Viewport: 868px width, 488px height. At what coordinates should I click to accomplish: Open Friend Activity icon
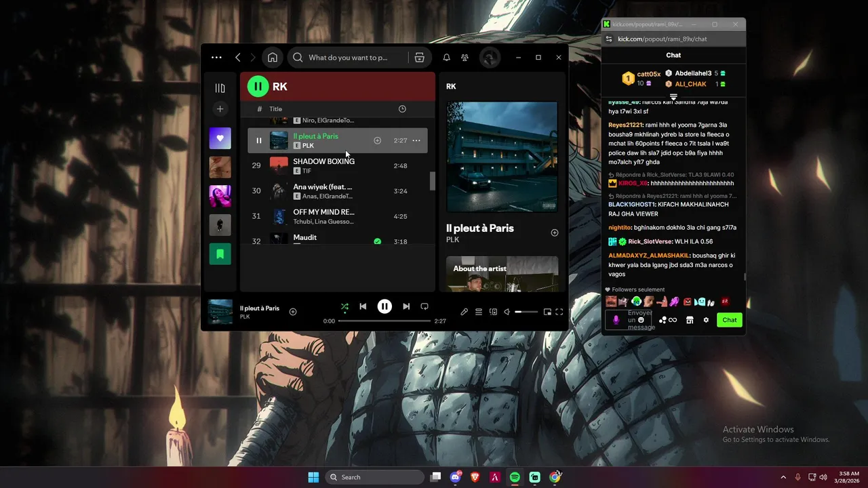(465, 58)
